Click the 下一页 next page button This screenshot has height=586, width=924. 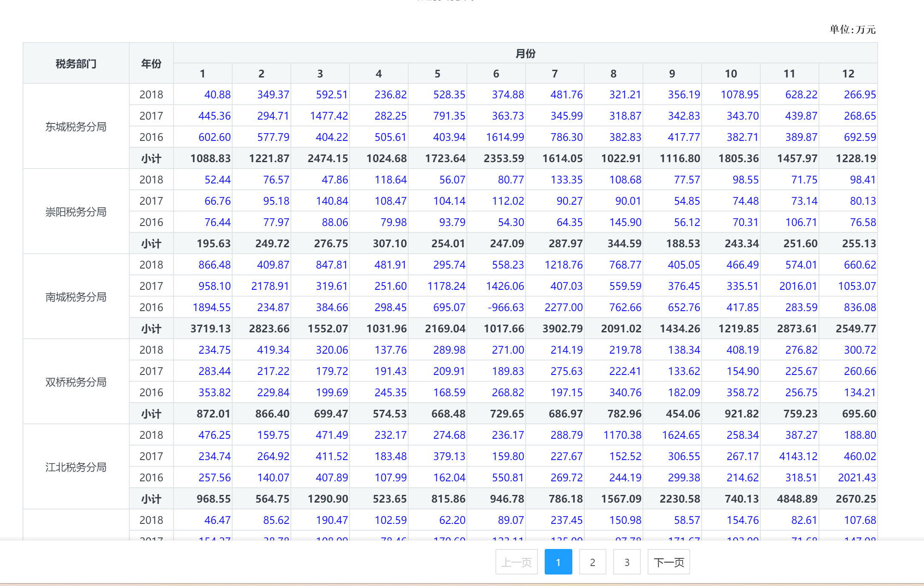pyautogui.click(x=668, y=562)
